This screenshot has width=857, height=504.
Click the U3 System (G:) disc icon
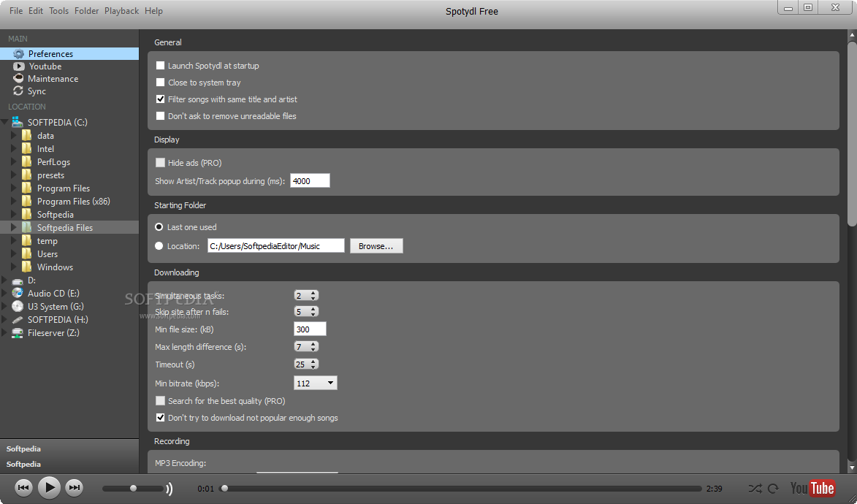click(18, 306)
